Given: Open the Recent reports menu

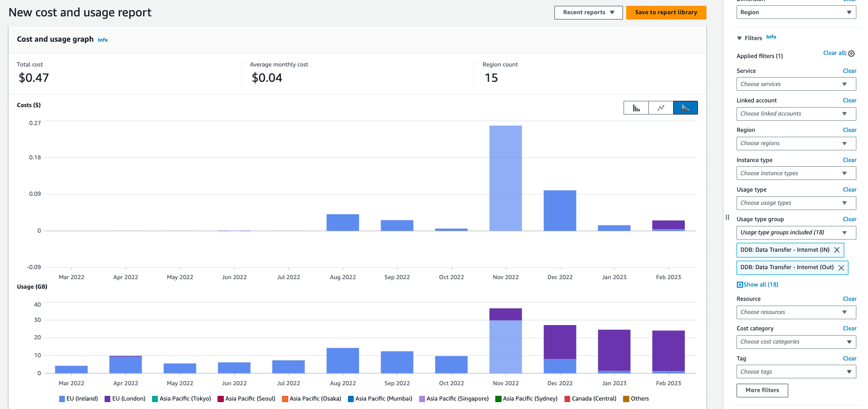Looking at the screenshot, I should tap(588, 13).
